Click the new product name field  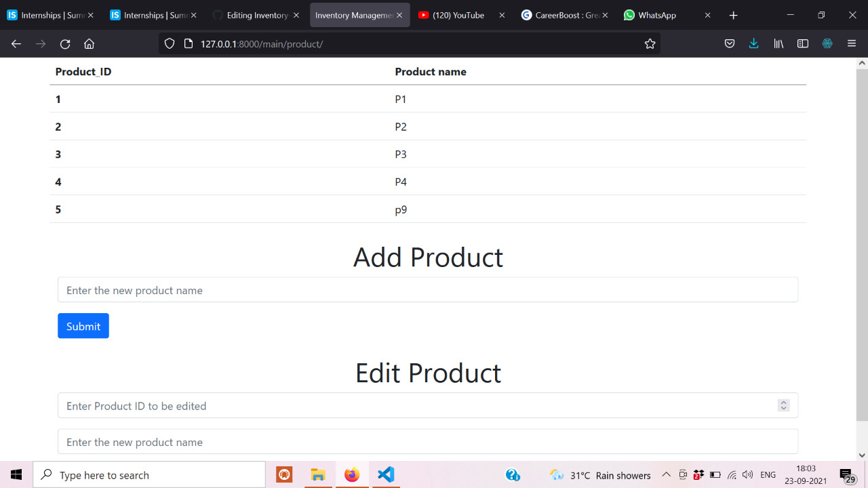427,289
